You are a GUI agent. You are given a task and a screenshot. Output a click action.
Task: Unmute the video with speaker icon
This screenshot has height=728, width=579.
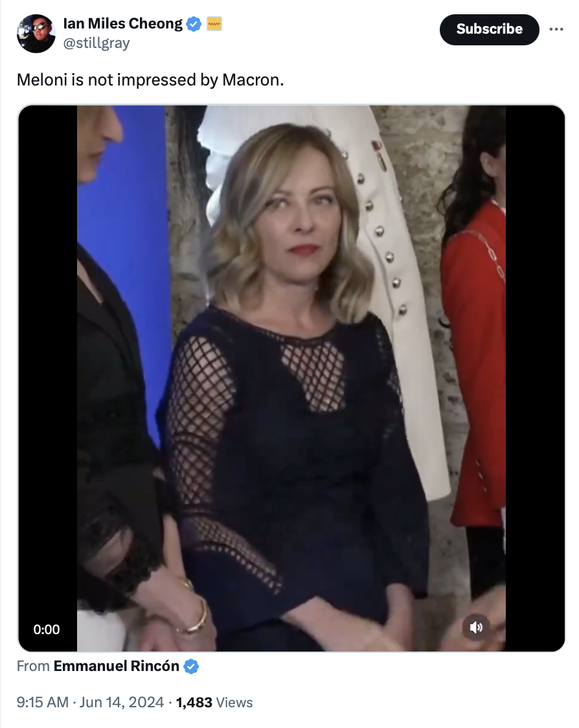click(476, 627)
